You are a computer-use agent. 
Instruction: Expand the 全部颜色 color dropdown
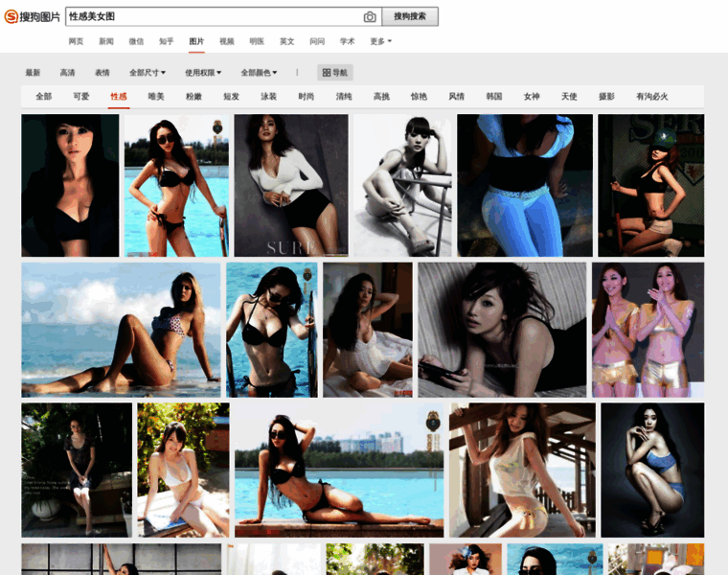pyautogui.click(x=259, y=73)
